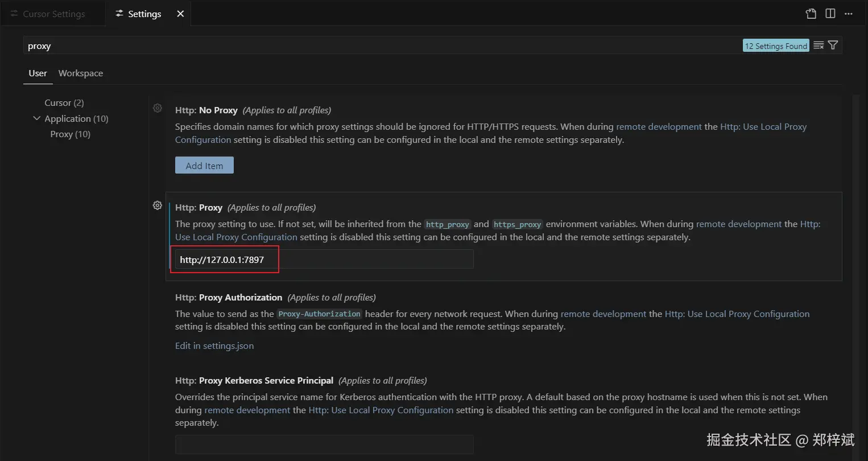Image resolution: width=868 pixels, height=461 pixels.
Task: Click the Http: Proxy address field
Action: pyautogui.click(x=324, y=260)
